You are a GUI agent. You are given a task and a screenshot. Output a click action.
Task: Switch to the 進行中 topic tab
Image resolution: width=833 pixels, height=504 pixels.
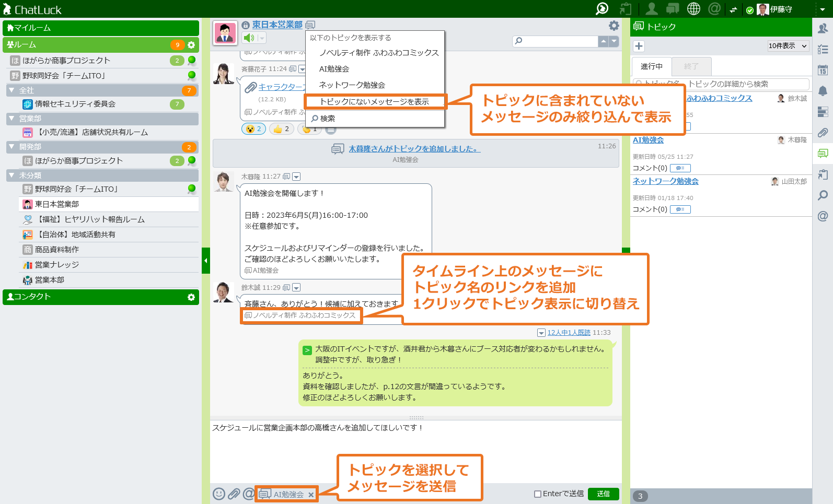point(652,67)
